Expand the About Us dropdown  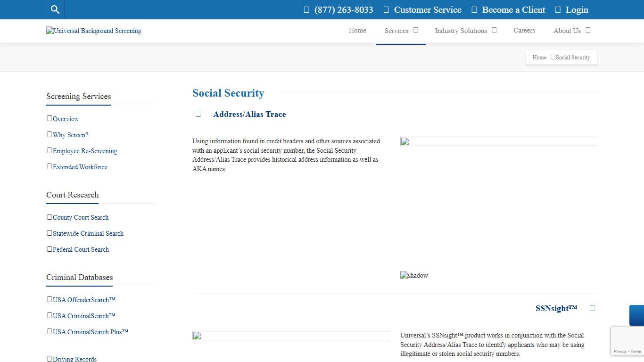(x=587, y=30)
